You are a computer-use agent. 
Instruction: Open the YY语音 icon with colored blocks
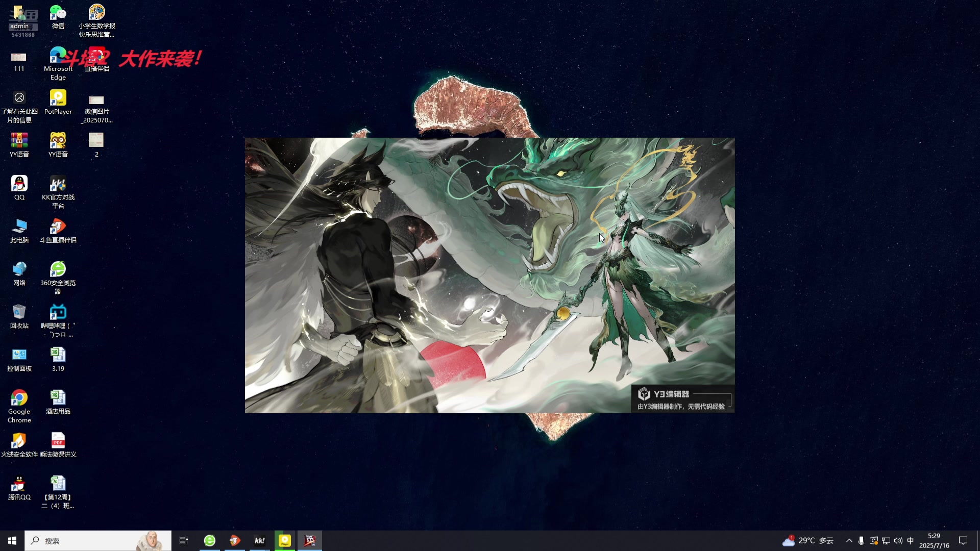click(x=19, y=145)
